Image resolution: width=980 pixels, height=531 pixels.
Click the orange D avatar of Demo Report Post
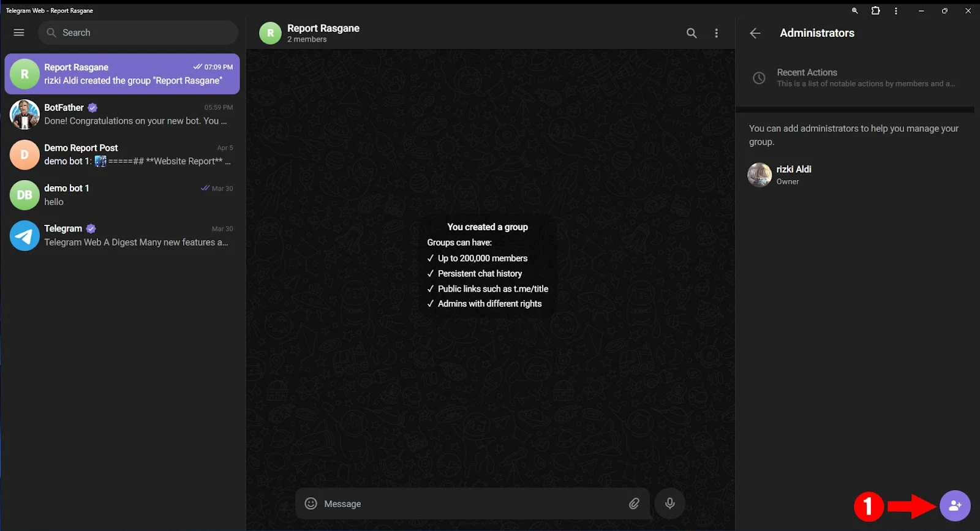click(24, 155)
